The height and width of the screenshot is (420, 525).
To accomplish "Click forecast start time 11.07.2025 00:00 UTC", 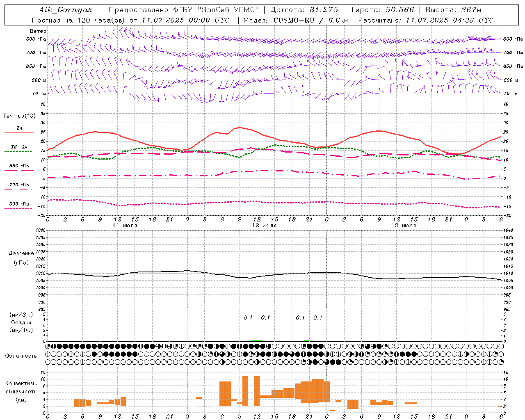I will click(x=186, y=20).
